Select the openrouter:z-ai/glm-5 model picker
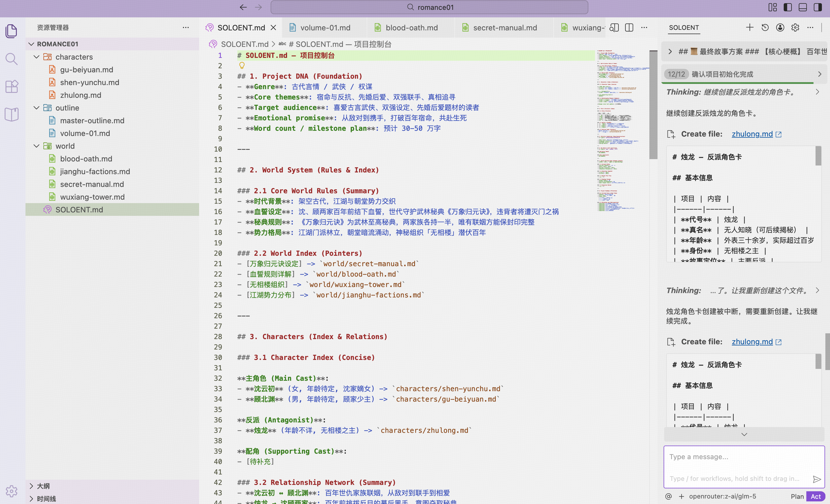Viewport: 830px width, 504px height. (x=722, y=496)
